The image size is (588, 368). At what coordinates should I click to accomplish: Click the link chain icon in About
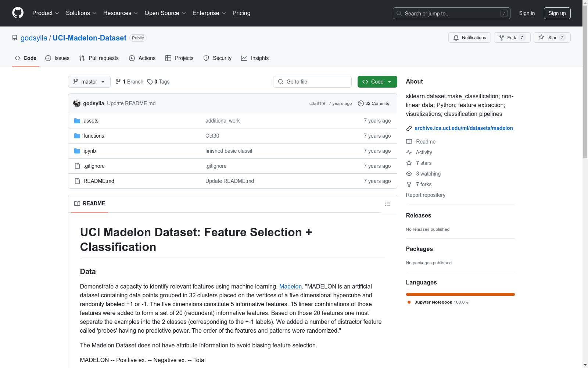pos(409,128)
